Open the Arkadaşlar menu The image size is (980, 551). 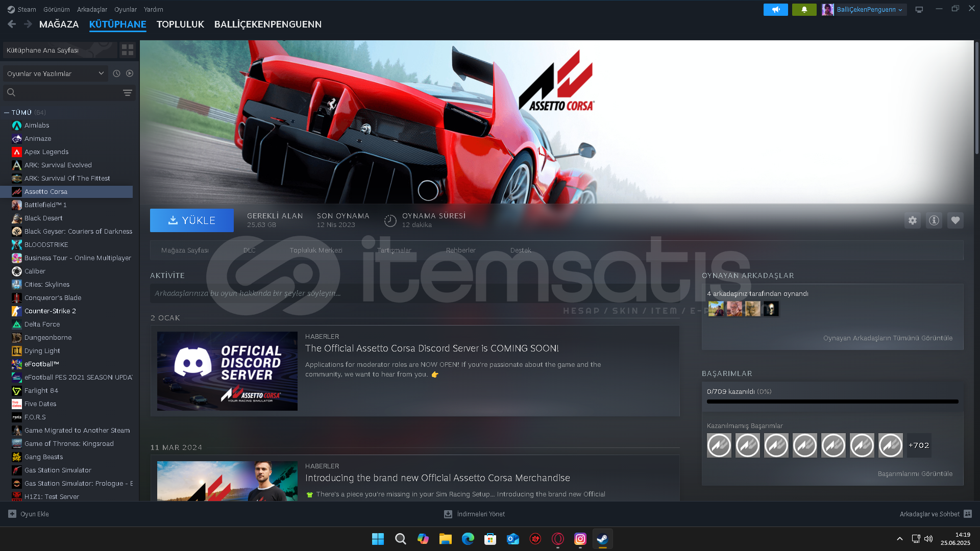point(92,9)
